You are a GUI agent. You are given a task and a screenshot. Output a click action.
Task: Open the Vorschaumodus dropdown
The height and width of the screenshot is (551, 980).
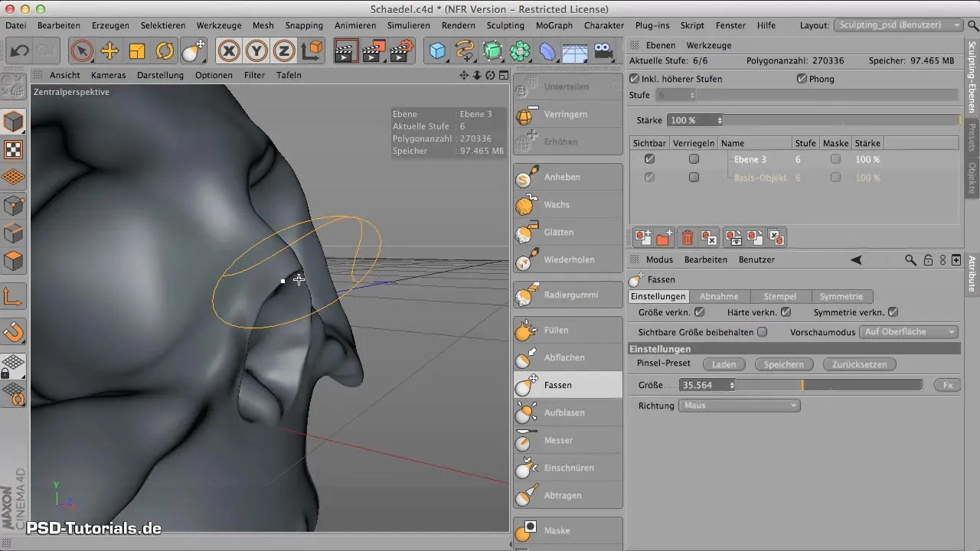(x=909, y=332)
